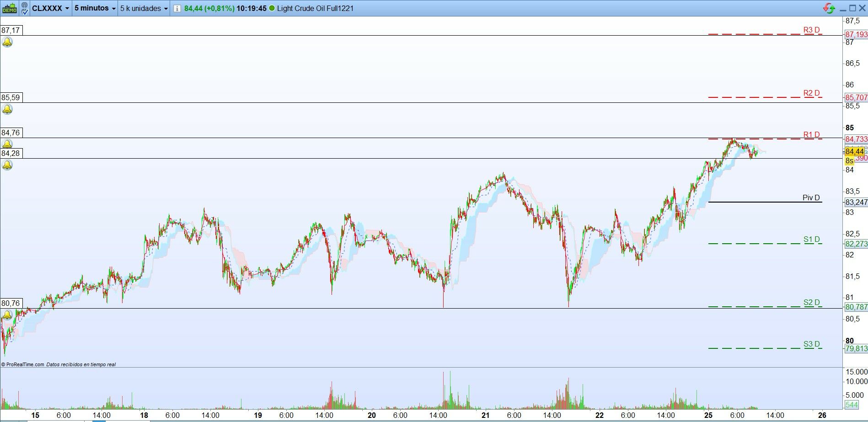
Task: Click the yellow 84,44 current price tag
Action: pos(854,151)
